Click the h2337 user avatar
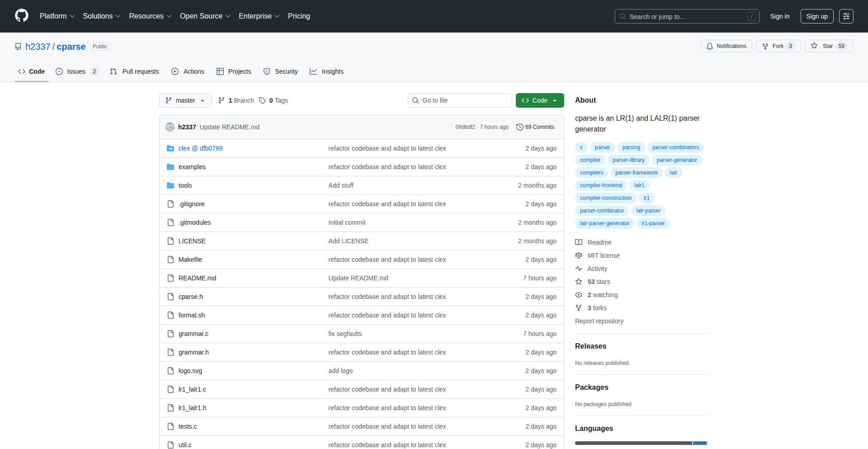868x449 pixels. point(170,127)
